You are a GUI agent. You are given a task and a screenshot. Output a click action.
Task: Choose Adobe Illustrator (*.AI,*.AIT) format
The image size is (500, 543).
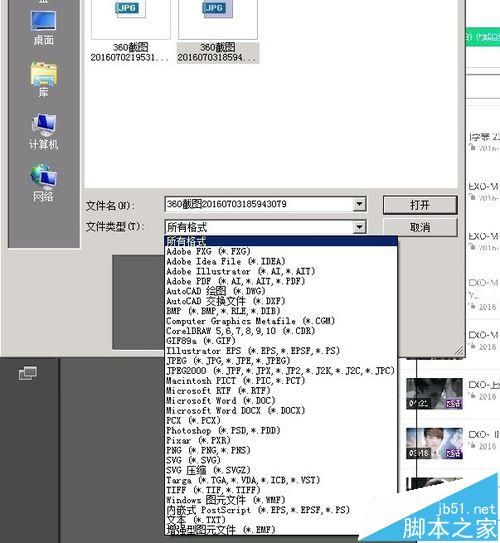click(x=281, y=271)
